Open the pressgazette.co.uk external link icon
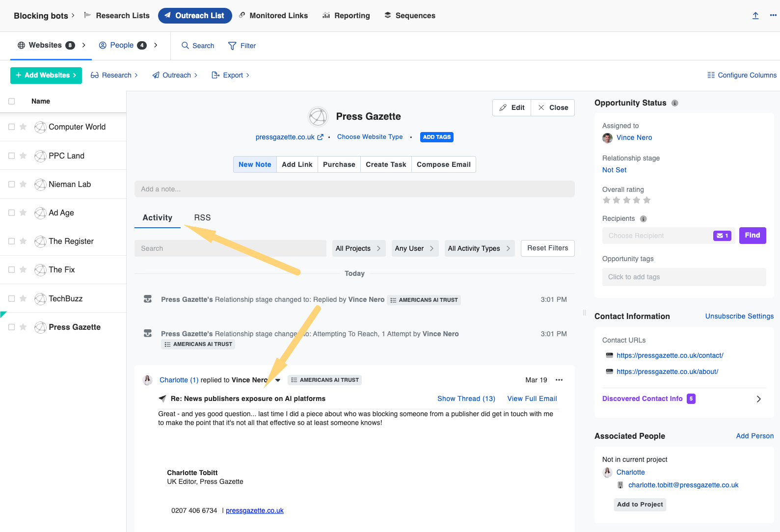This screenshot has width=780, height=532. coord(321,137)
